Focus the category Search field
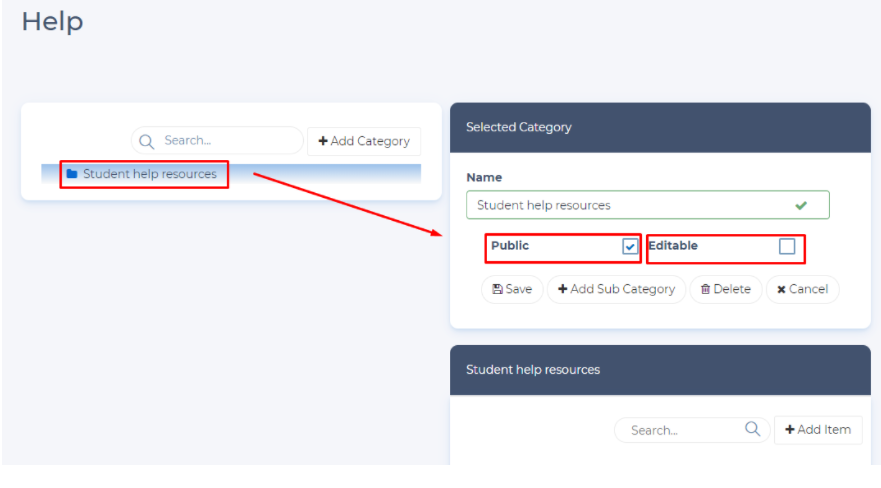The image size is (881, 488). pos(225,141)
